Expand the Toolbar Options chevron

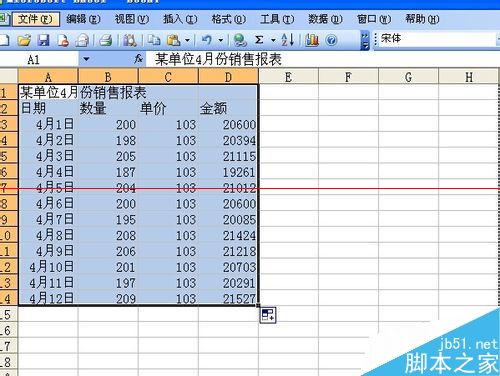click(x=365, y=41)
